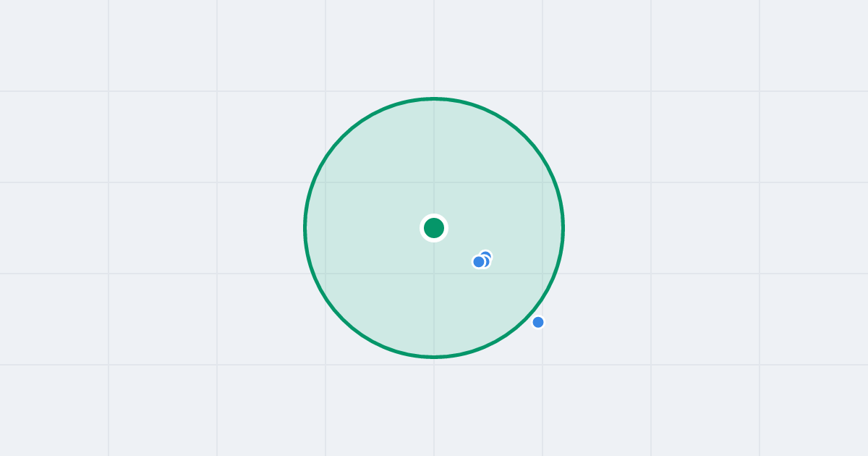Click the green circle outline at its leftmost point
This screenshot has width=868, height=456.
pos(305,228)
